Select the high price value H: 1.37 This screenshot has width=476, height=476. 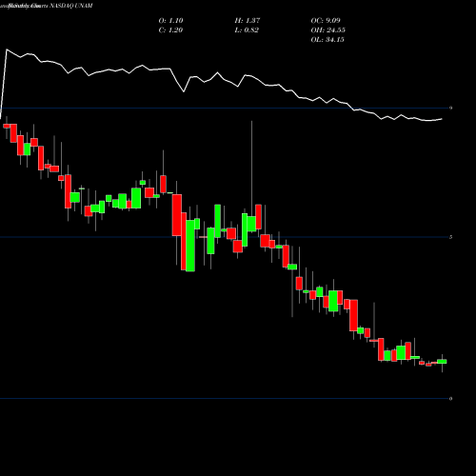coord(248,20)
